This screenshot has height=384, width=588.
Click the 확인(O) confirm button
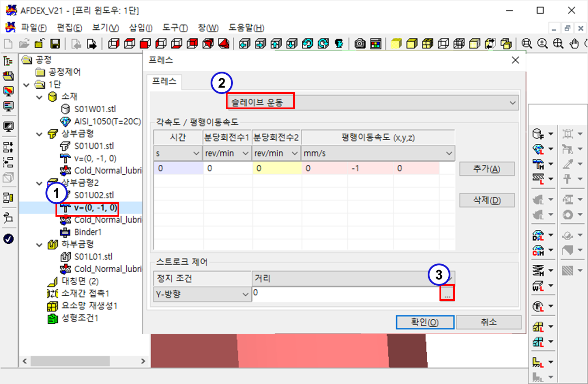pos(424,322)
